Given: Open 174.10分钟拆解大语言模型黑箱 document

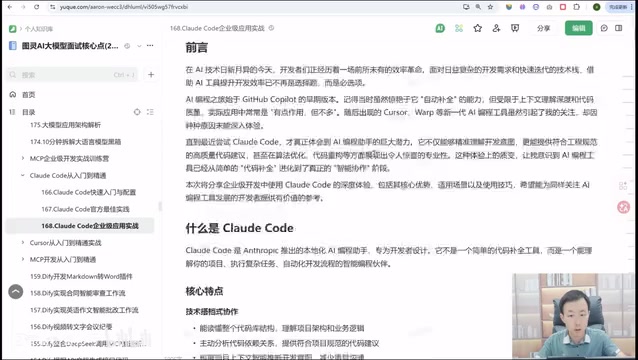Looking at the screenshot, I should click(75, 142).
